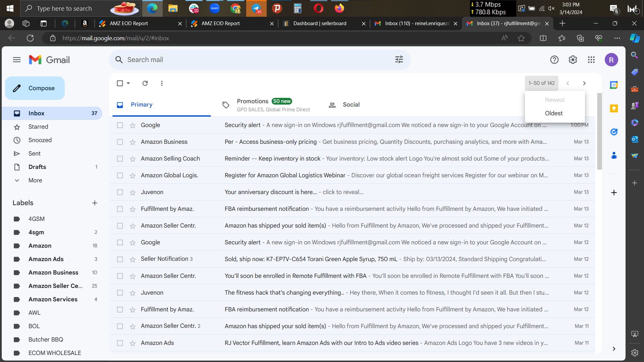
Task: Open browser split screen icon
Action: click(x=543, y=38)
